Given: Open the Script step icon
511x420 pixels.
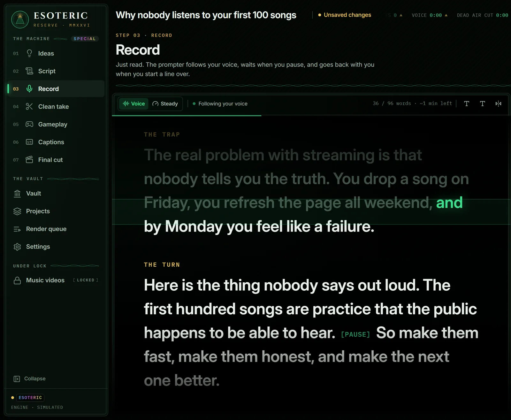Looking at the screenshot, I should click(29, 71).
